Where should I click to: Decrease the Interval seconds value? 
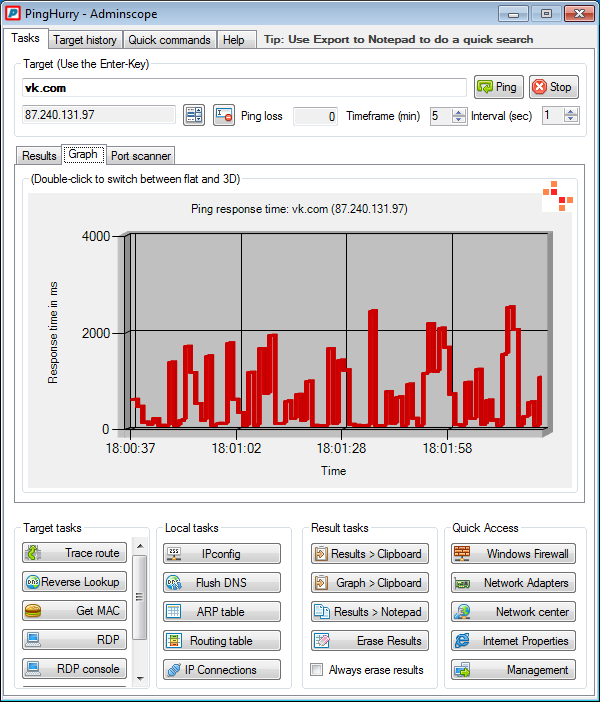570,119
